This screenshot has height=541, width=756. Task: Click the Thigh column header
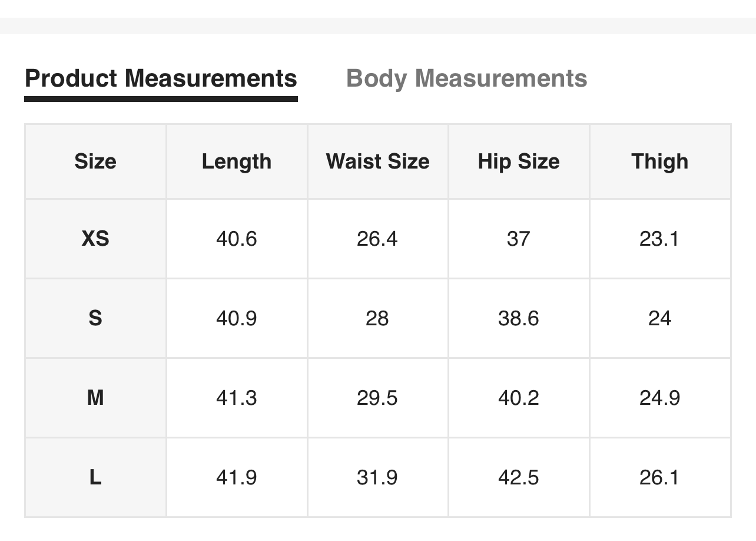tap(659, 161)
